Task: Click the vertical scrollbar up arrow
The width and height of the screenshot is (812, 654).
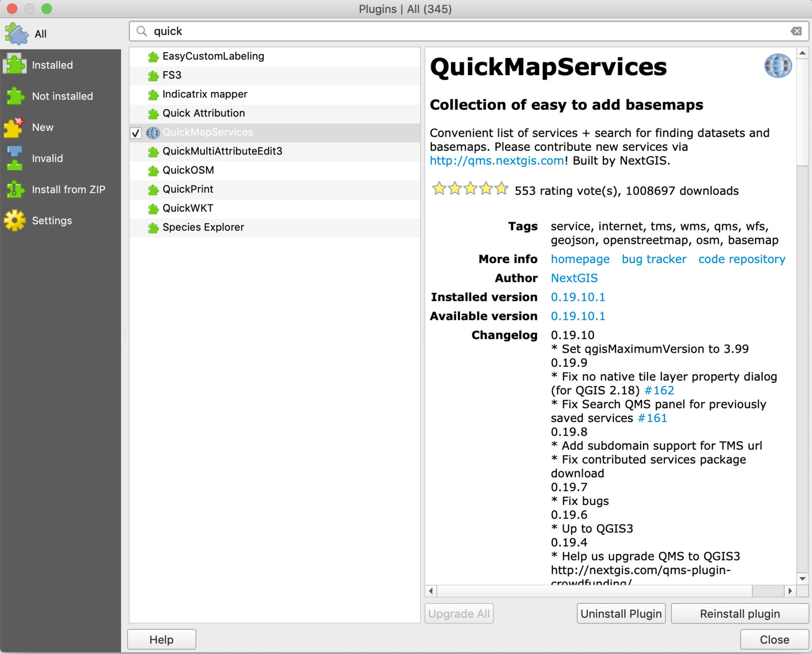Action: [x=802, y=53]
